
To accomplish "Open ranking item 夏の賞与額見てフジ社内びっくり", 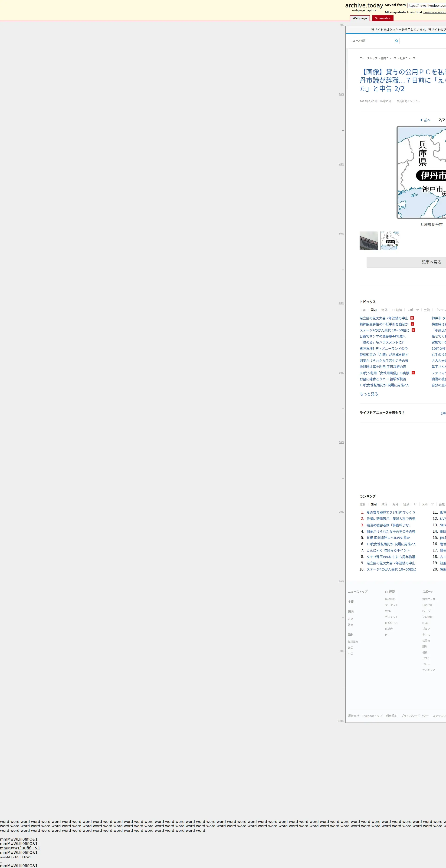I will click(391, 512).
